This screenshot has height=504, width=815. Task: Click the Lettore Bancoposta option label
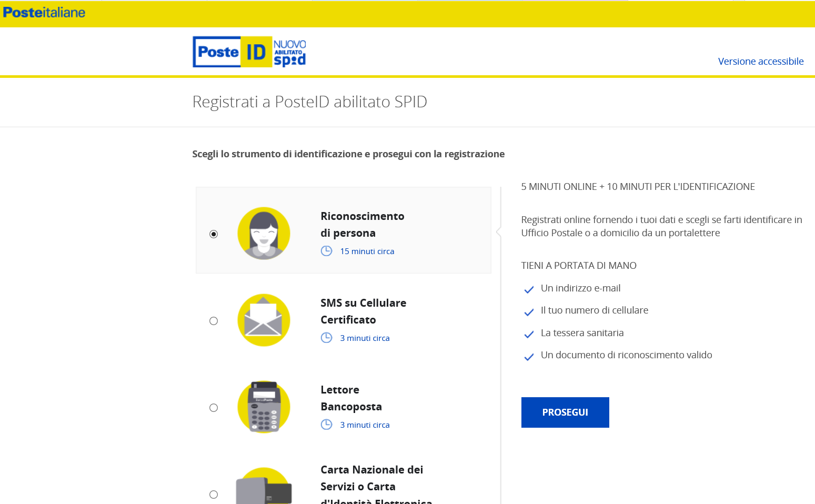tap(351, 398)
